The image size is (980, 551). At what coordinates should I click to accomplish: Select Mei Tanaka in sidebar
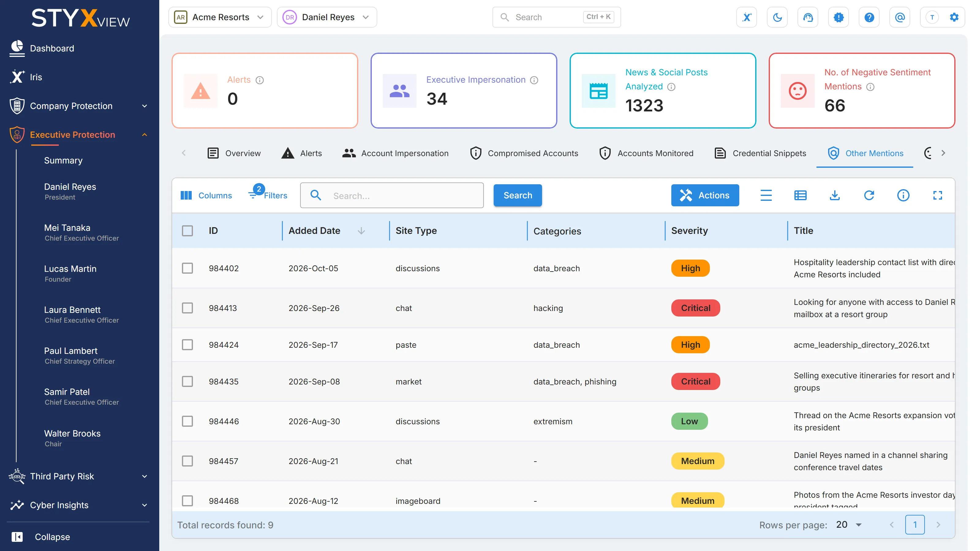tap(81, 232)
